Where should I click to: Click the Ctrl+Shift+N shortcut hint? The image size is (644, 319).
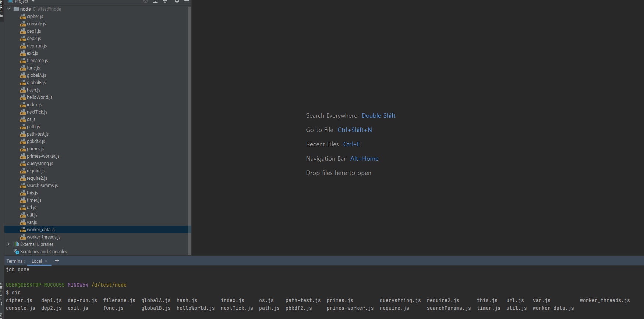(x=355, y=130)
